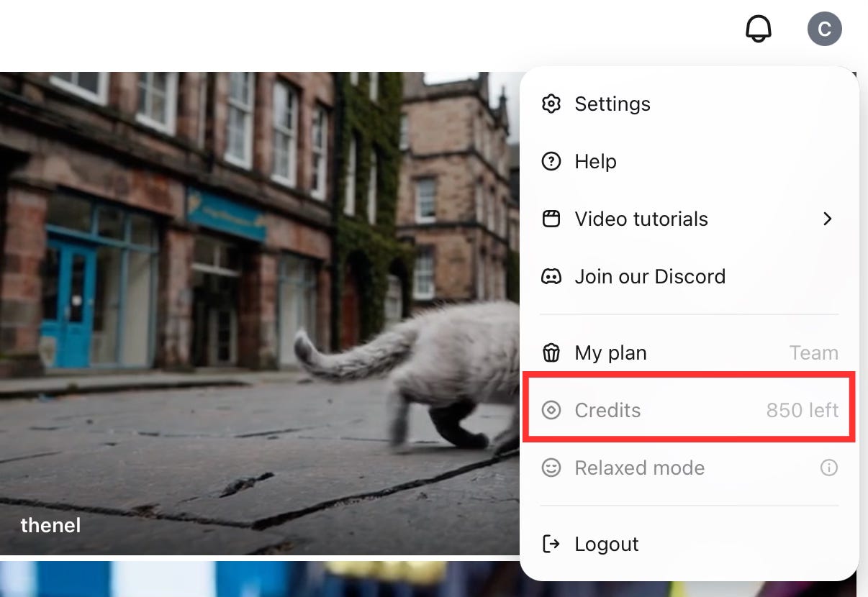The image size is (868, 597).
Task: Click the account avatar letter C
Action: coord(824,29)
